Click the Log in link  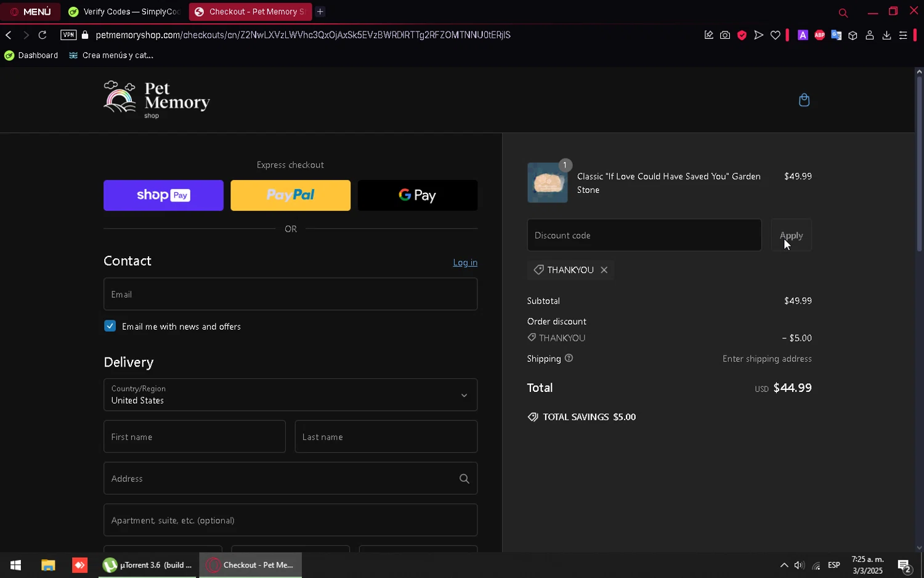pos(465,263)
